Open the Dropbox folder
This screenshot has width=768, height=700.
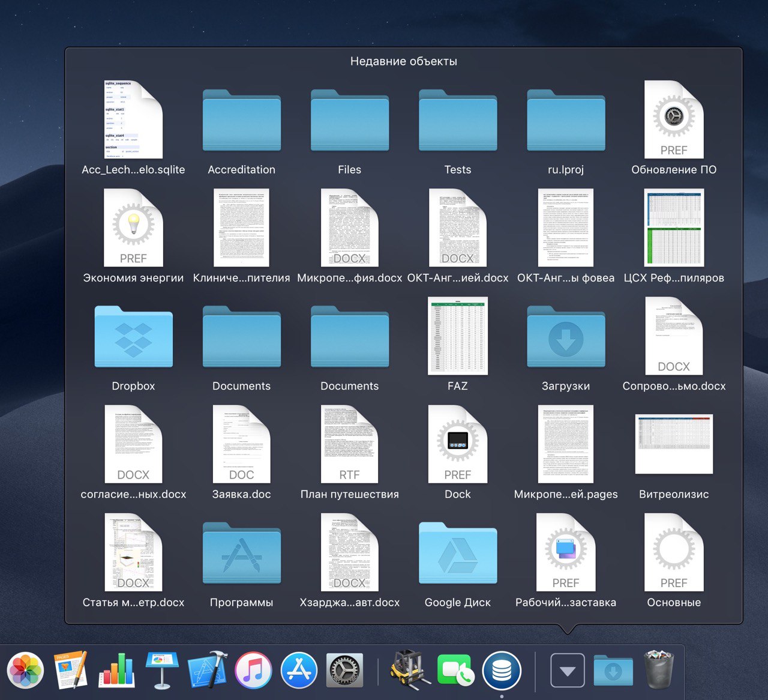pos(133,336)
